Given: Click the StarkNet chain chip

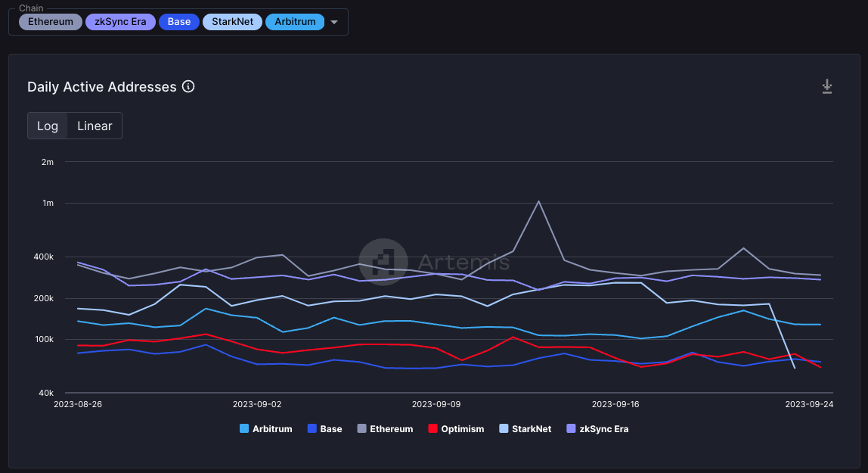Looking at the screenshot, I should (x=233, y=22).
